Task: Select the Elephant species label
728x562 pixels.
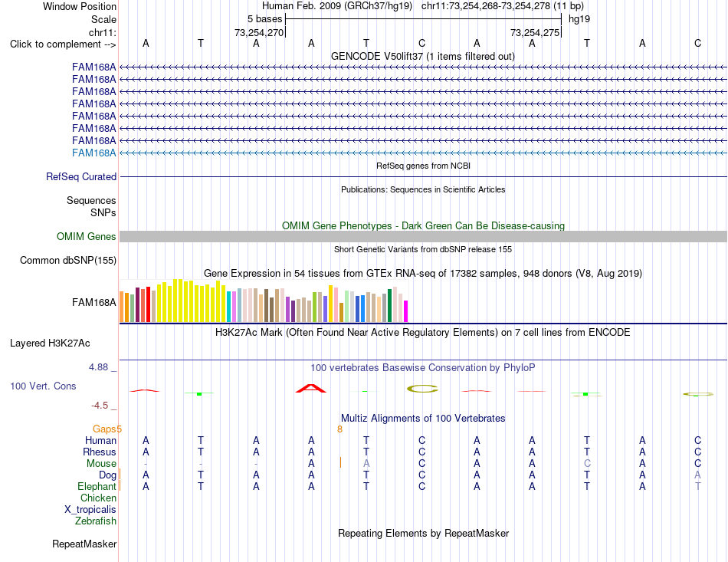Action: [x=97, y=486]
